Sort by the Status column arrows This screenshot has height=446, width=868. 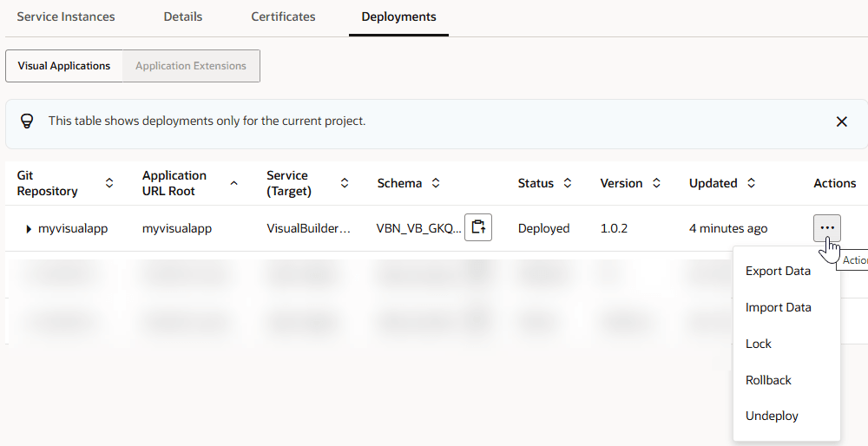(568, 182)
